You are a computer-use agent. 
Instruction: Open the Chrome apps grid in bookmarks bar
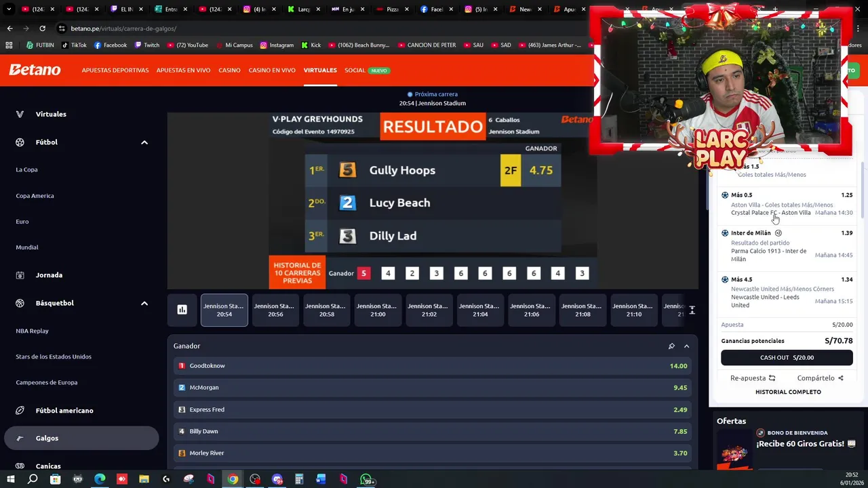pos(9,45)
